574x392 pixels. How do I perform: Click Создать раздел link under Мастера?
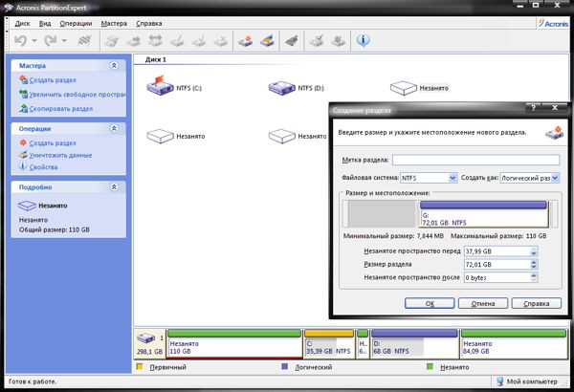53,80
